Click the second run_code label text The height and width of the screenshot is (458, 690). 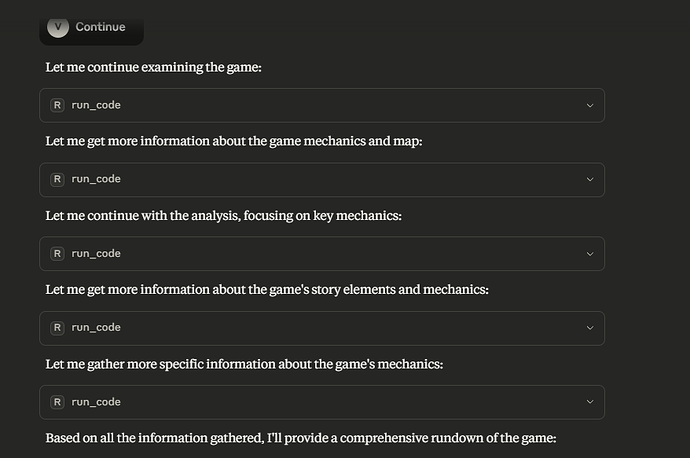(x=96, y=179)
